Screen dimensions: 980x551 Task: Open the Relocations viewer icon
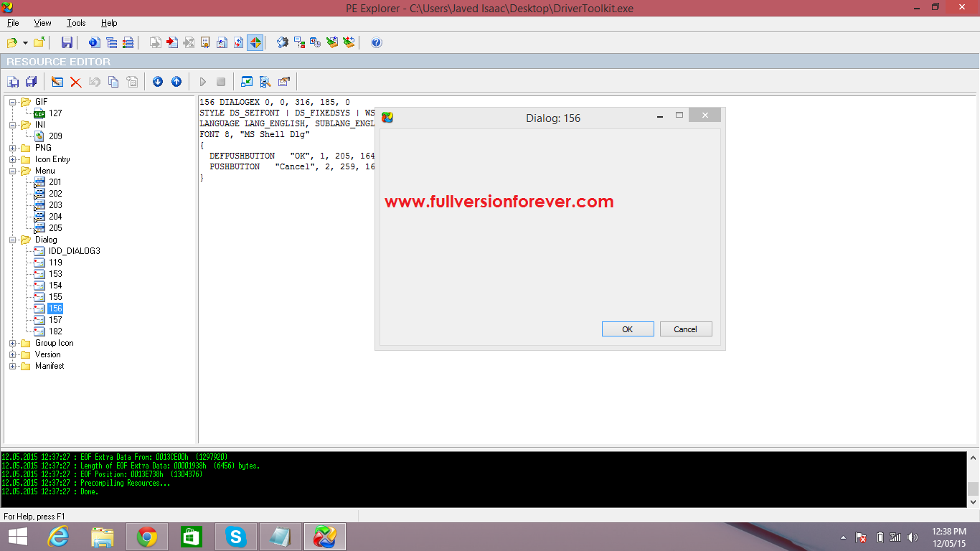[x=238, y=42]
